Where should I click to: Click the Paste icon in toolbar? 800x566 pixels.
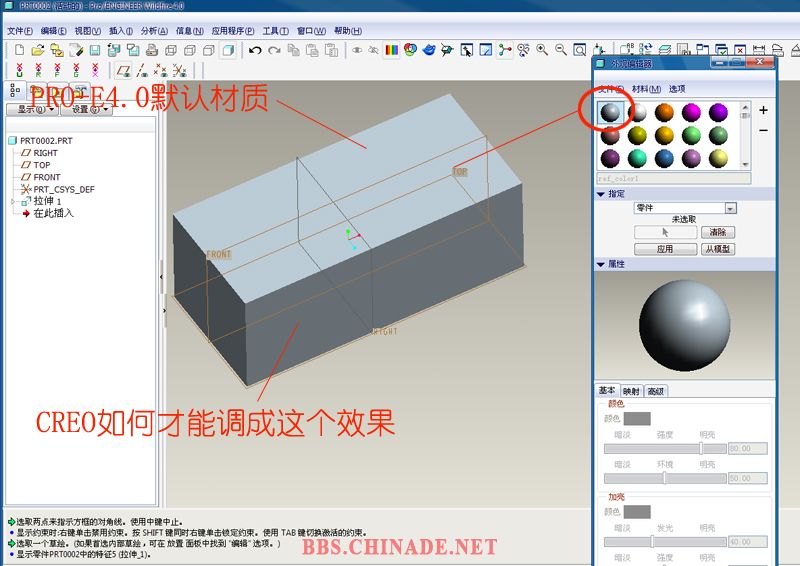[312, 50]
